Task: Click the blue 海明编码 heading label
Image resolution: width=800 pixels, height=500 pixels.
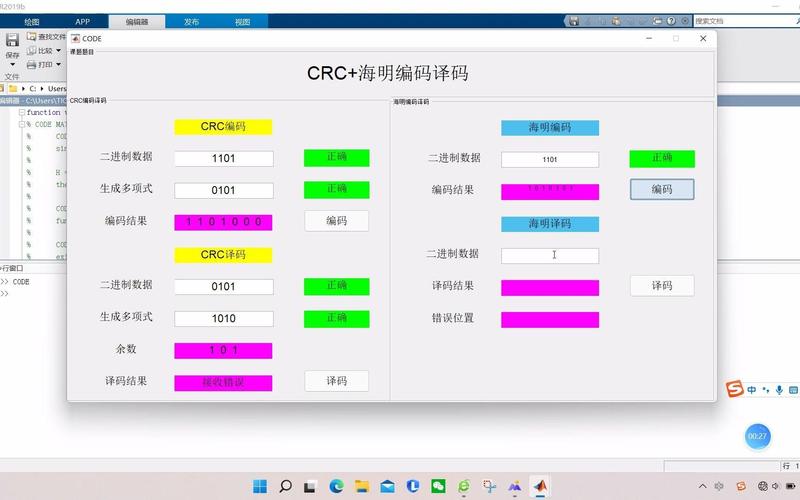Action: [550, 128]
